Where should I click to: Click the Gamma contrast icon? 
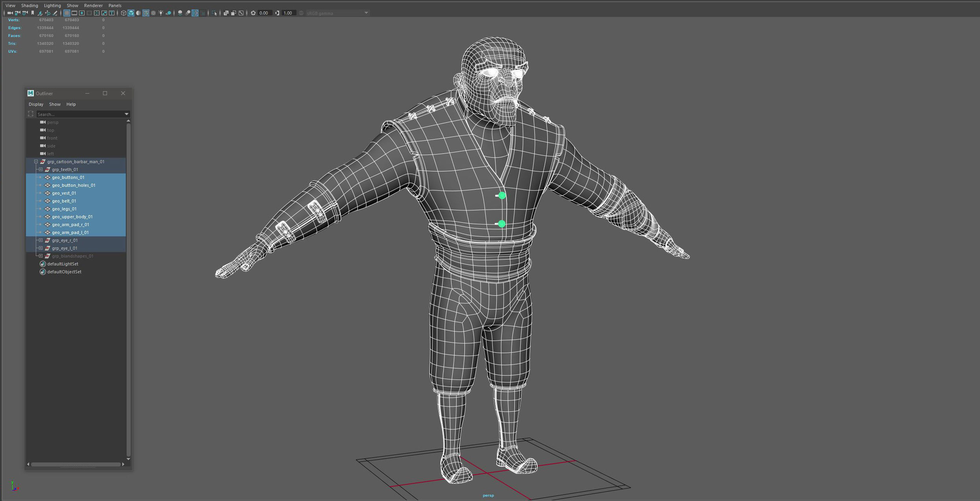pos(277,13)
